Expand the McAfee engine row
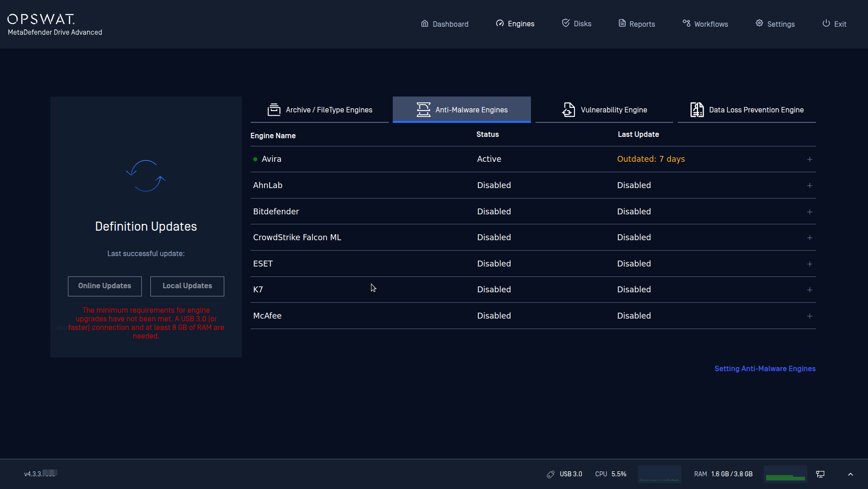 tap(810, 316)
